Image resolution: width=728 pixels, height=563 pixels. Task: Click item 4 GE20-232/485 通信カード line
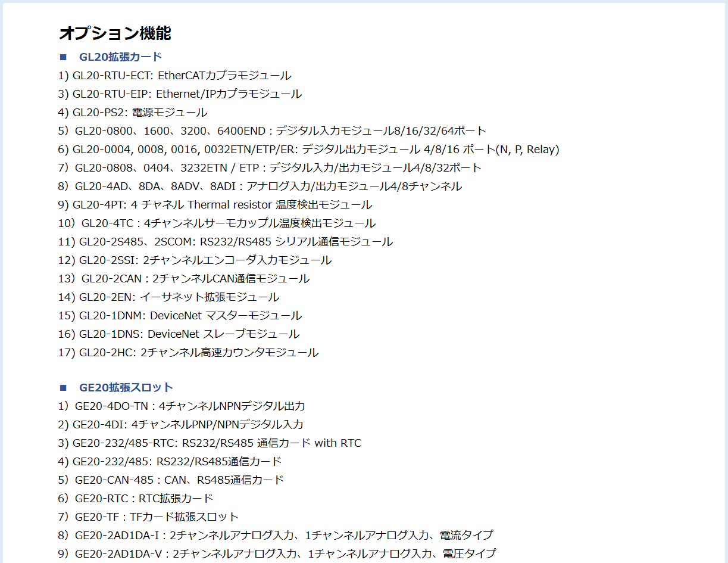pyautogui.click(x=170, y=462)
